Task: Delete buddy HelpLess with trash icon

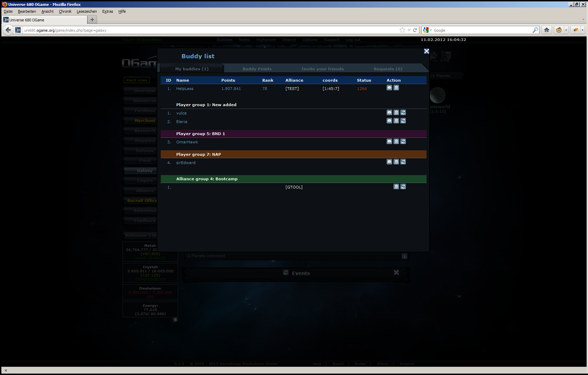Action: click(x=396, y=88)
